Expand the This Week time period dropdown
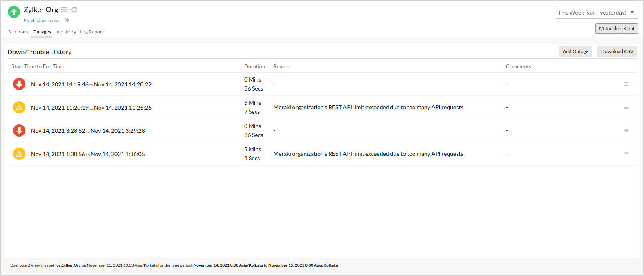644x276 pixels. point(596,13)
